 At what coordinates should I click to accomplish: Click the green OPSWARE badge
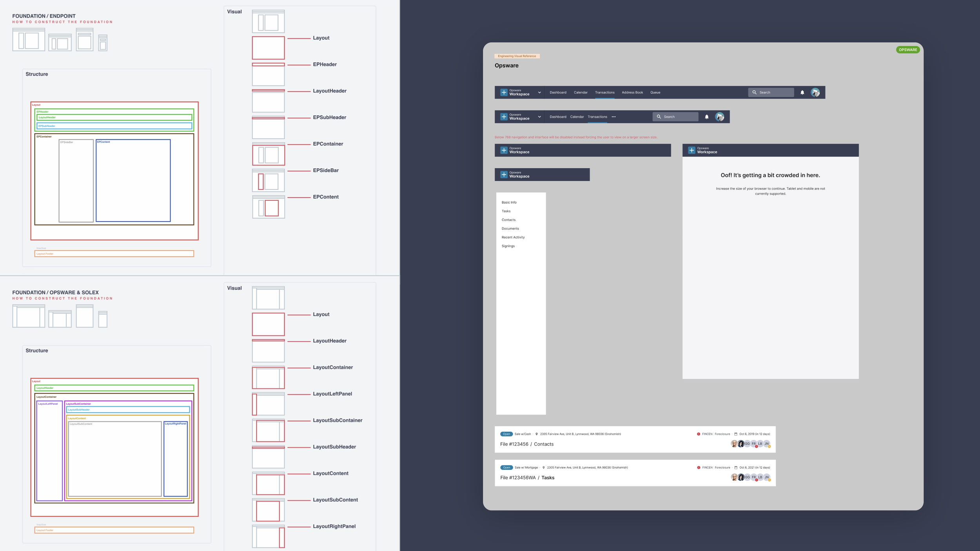907,50
